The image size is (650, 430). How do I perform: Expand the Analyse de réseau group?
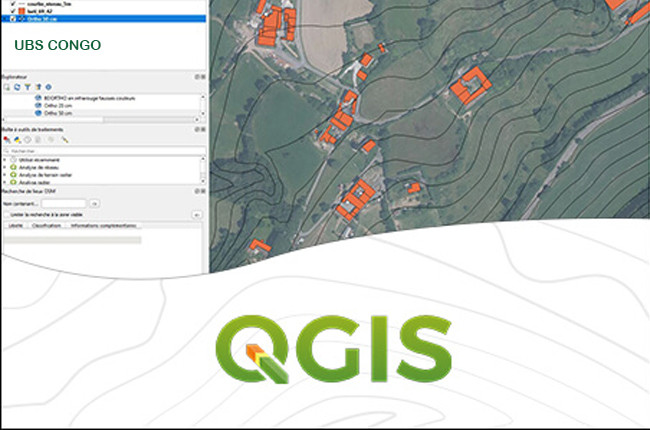click(6, 167)
